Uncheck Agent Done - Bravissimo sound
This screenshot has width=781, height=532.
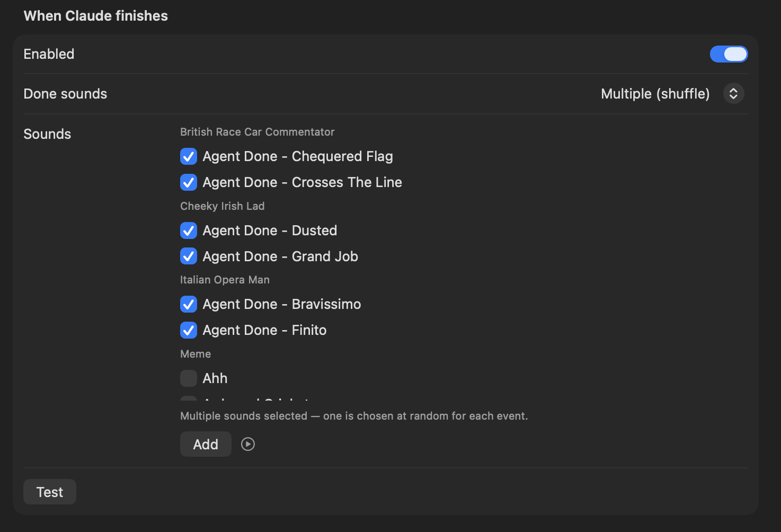pyautogui.click(x=189, y=304)
